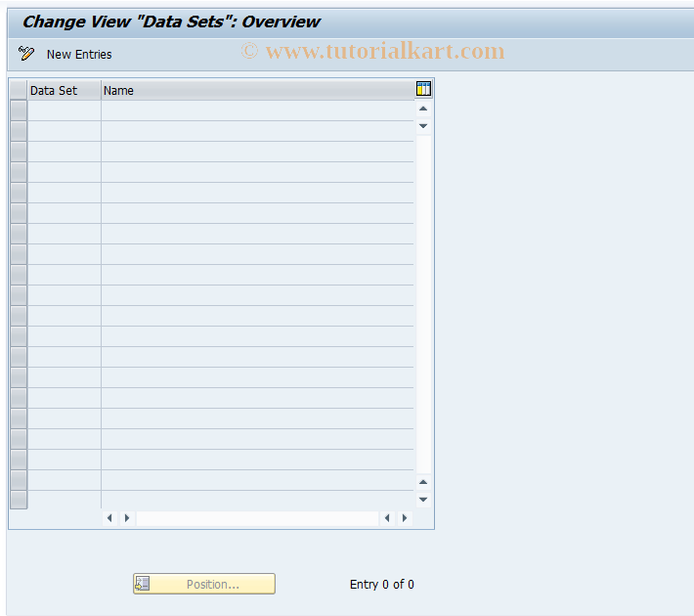Screen dimensions: 694x616
Task: Click bottom scroll-down arrow of vertical scrollbar
Action: 423,500
